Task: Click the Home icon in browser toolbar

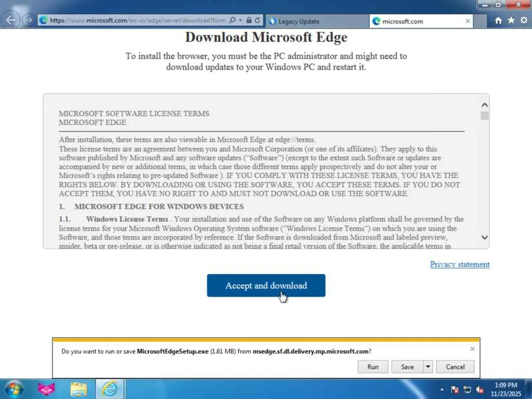Action: (498, 20)
